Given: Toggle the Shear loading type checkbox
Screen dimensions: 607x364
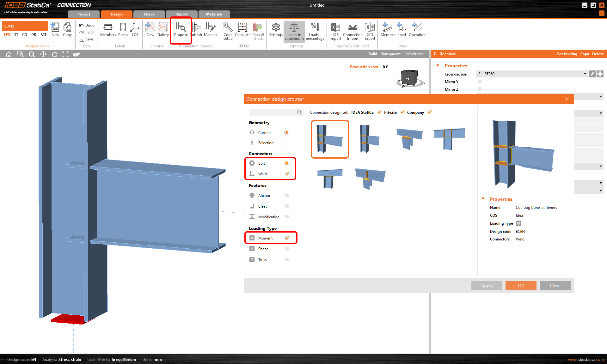Looking at the screenshot, I should 287,249.
